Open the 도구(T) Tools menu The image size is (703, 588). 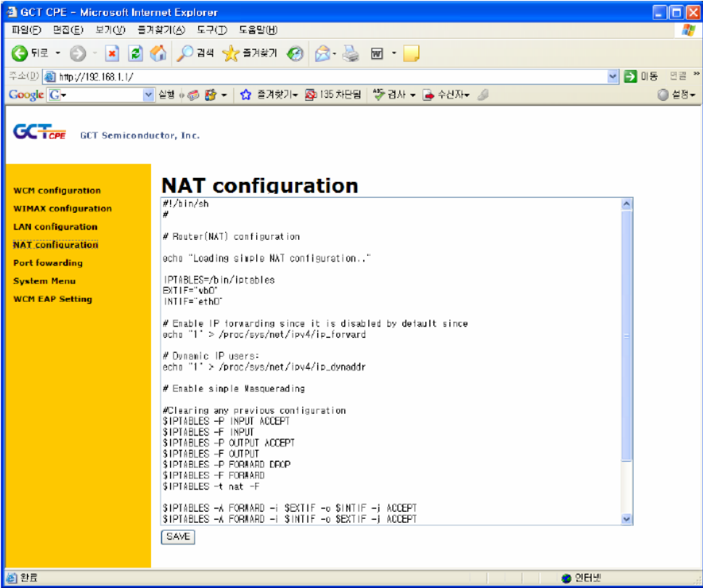pos(212,30)
